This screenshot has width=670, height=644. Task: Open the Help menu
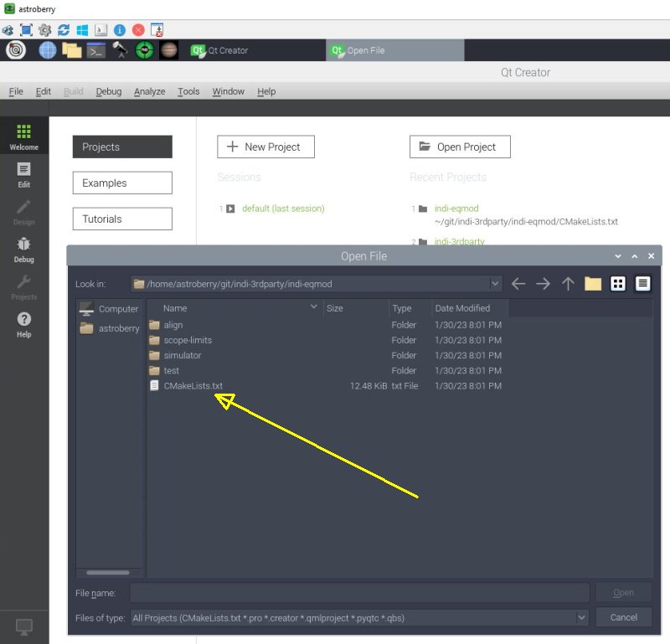click(266, 91)
